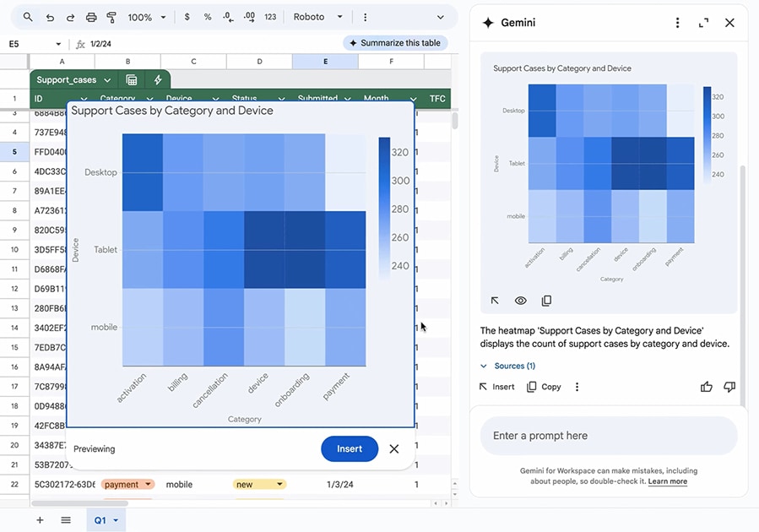The height and width of the screenshot is (532, 759).
Task: Open the payment category dropdown chip
Action: 128,485
